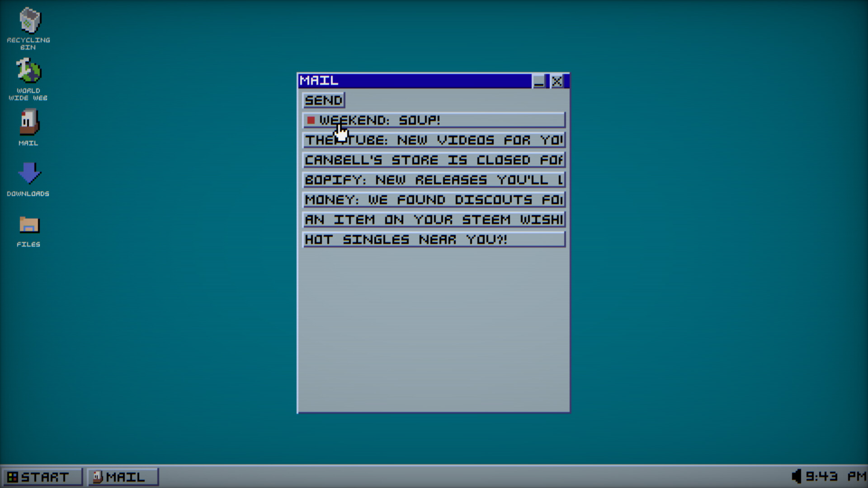The image size is (868, 488).
Task: Open the Money discounts email
Action: (434, 200)
